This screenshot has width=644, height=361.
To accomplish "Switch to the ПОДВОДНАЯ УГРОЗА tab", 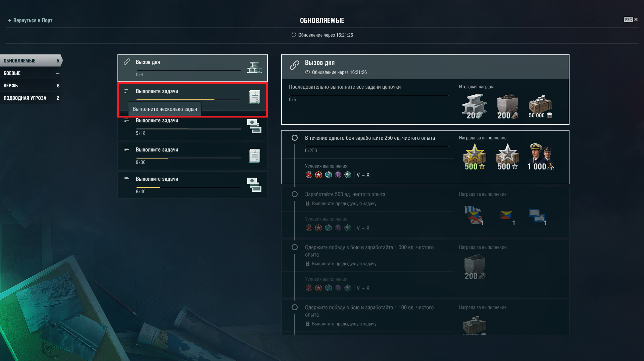I will click(x=31, y=98).
